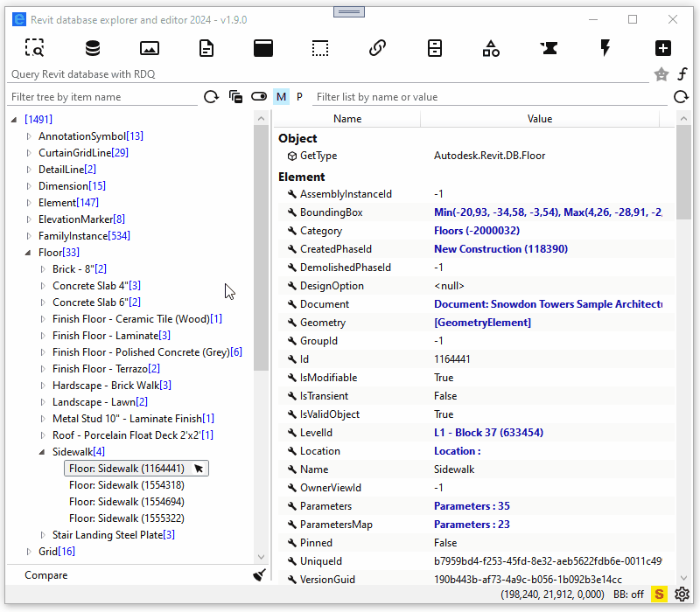Click the GetType method row

476,156
